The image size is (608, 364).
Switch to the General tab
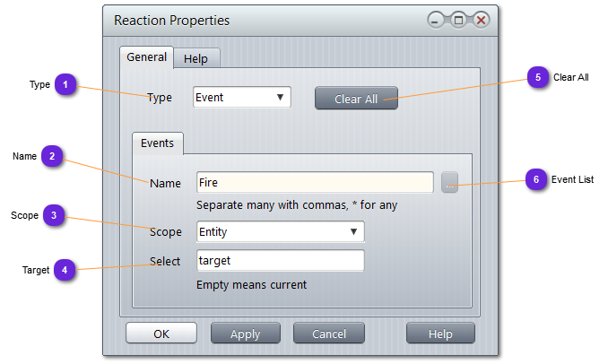pos(146,57)
